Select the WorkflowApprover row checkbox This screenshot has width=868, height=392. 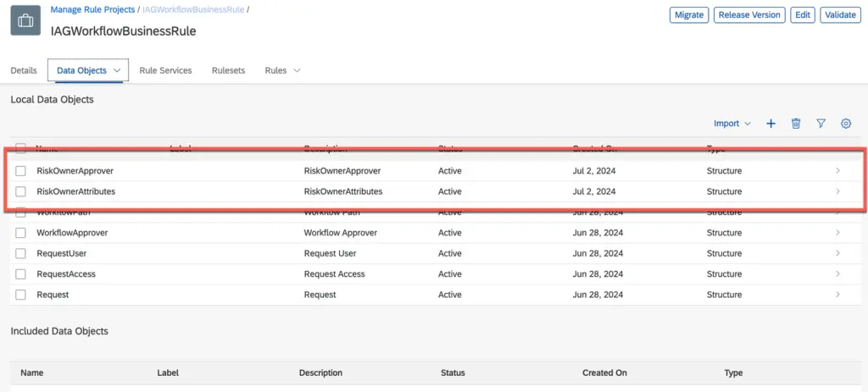point(21,233)
